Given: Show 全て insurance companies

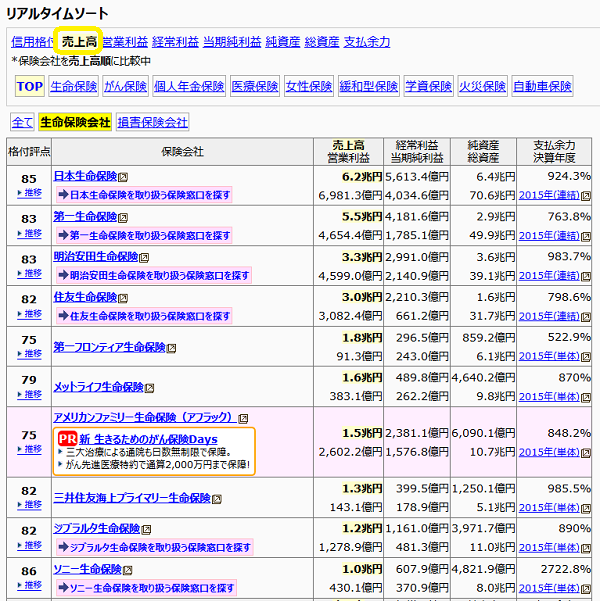Looking at the screenshot, I should [22, 122].
